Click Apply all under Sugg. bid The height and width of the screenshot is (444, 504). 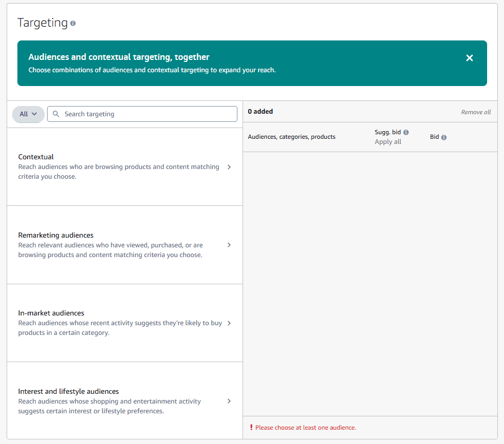[x=388, y=142]
